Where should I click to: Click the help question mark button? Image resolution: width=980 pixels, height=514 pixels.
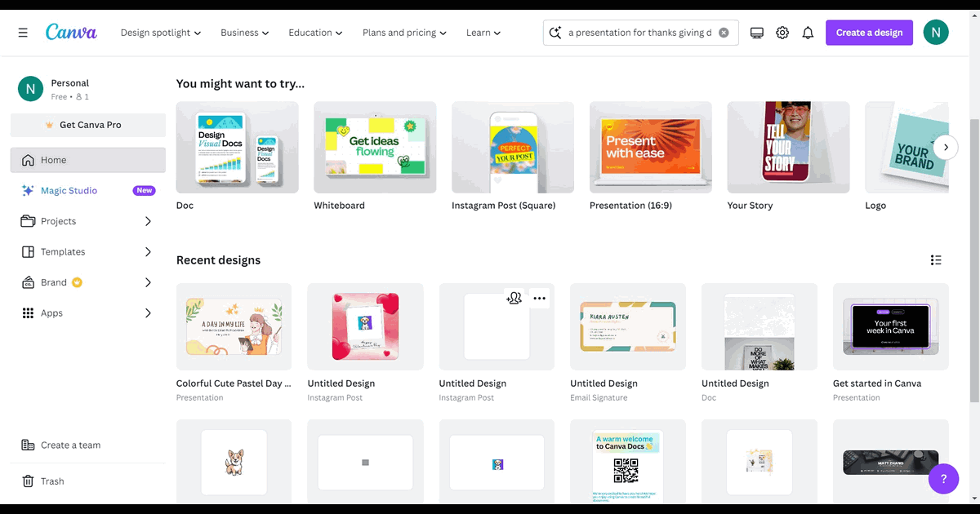coord(943,479)
